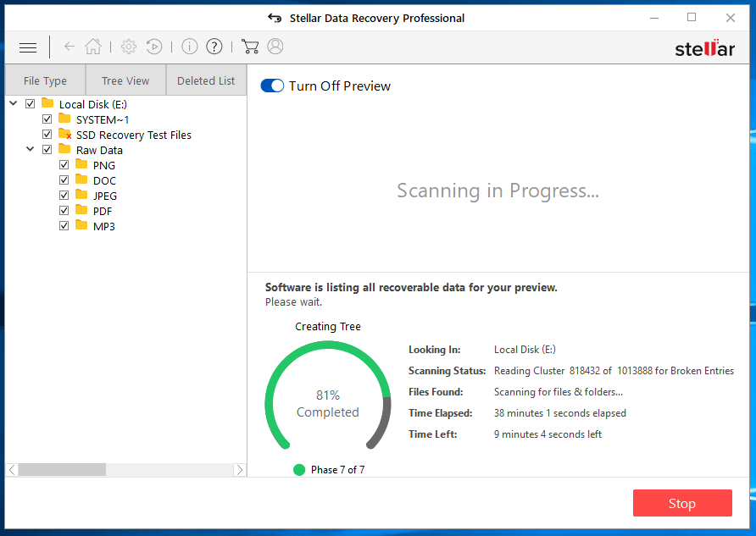
Task: Click the Local Disk (E:) folder icon
Action: tap(47, 103)
